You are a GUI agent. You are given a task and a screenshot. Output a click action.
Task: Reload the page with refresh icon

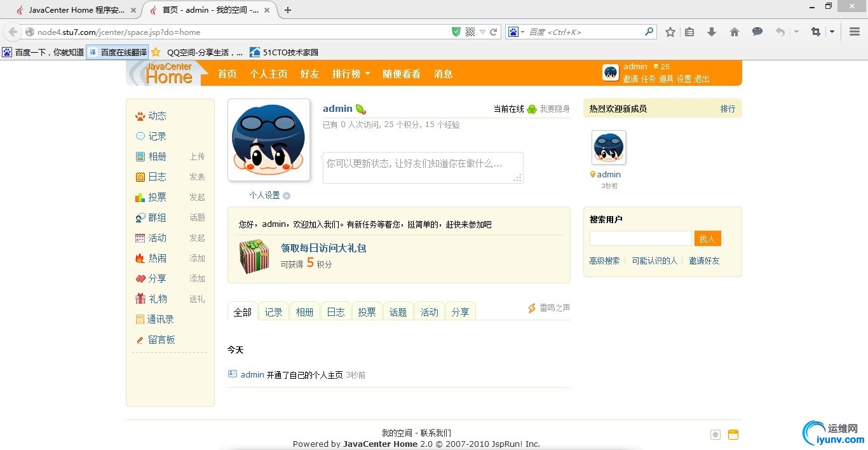tap(493, 32)
